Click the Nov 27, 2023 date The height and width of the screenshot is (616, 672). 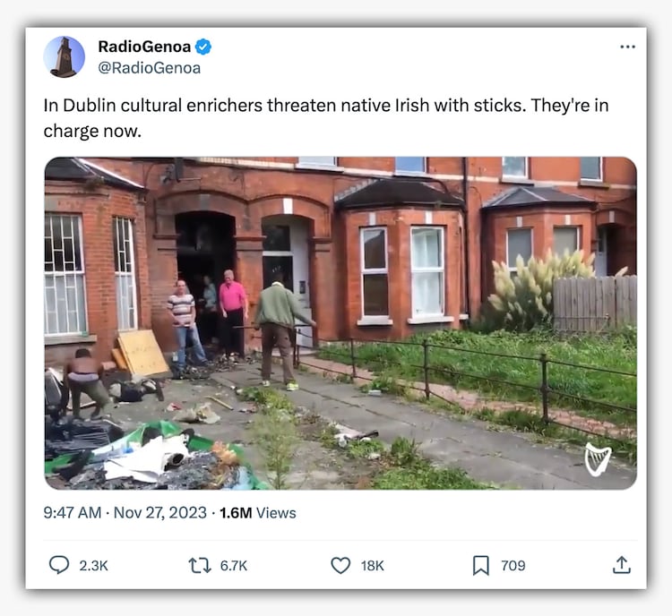pos(160,513)
